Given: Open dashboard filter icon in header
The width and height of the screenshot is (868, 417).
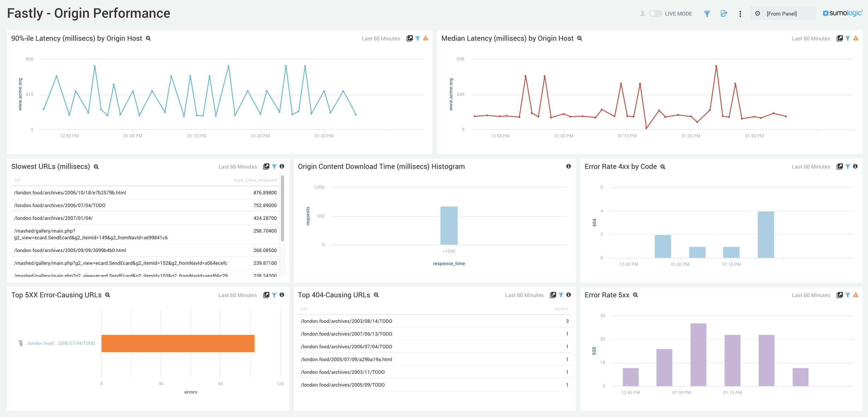Looking at the screenshot, I should 707,14.
